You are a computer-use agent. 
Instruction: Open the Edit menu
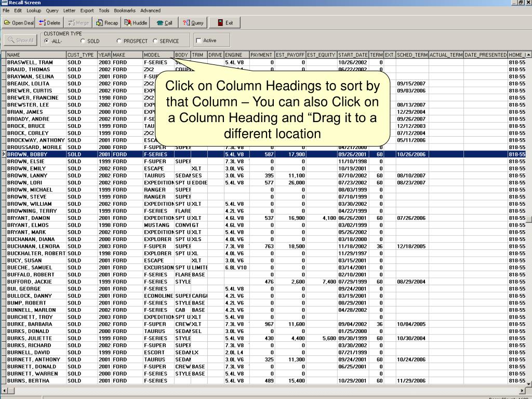click(x=18, y=10)
